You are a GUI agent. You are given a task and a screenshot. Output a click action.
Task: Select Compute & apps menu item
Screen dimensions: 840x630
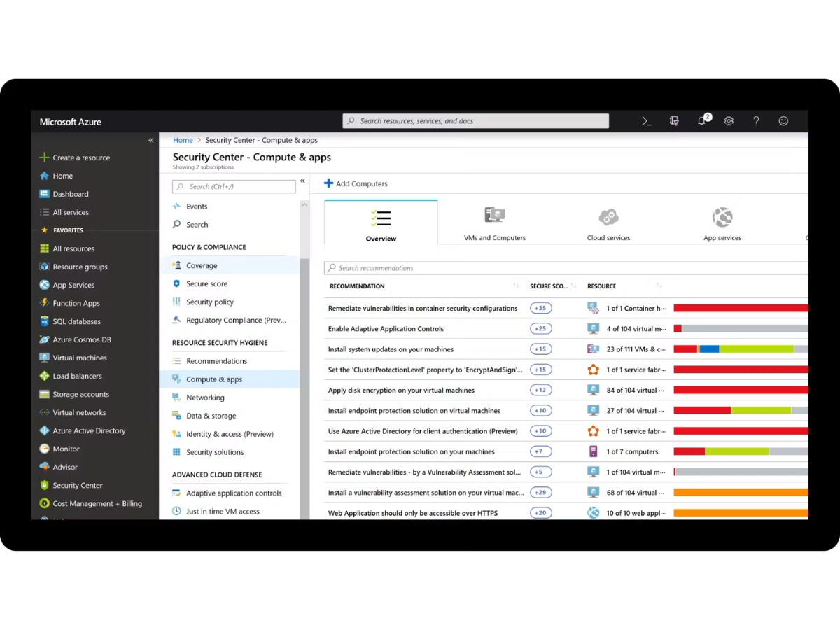click(x=230, y=379)
